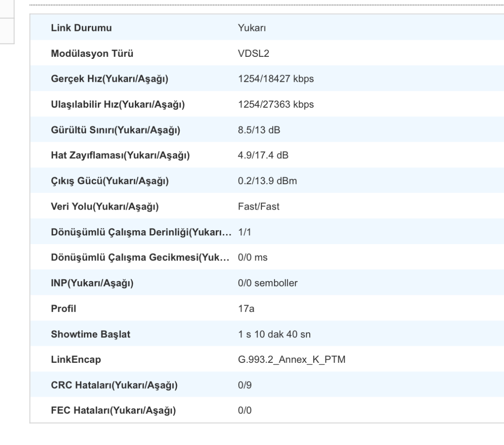Select the 'Gürültü Sınırı(Yukarı/Aşağı)' label
Viewport: 504px width, 445px height.
(115, 130)
